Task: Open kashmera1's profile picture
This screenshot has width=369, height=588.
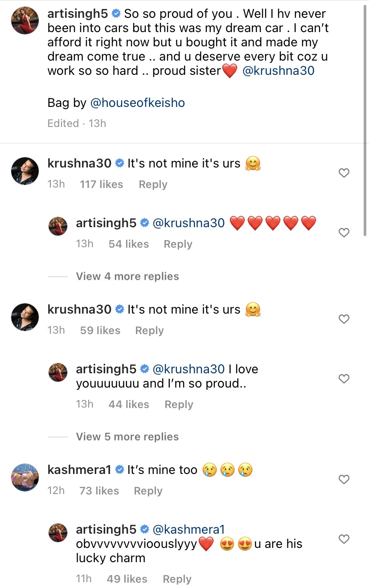Action: 25,477
